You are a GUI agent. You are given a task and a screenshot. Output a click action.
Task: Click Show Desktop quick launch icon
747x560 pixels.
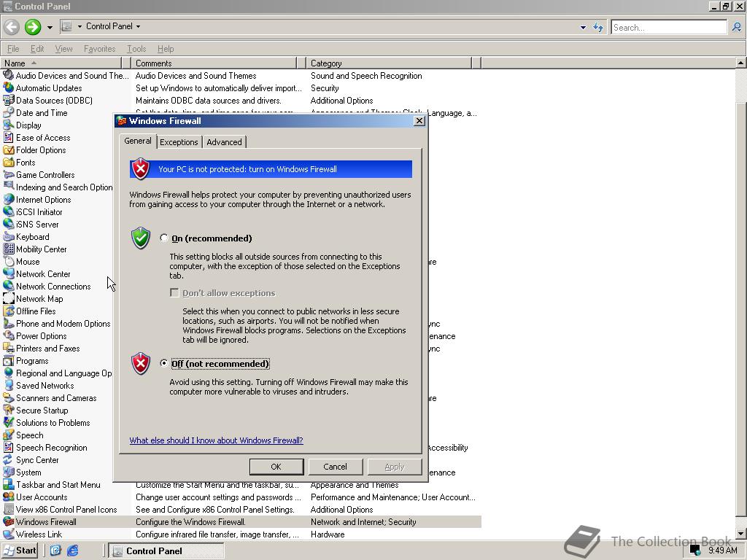point(55,551)
